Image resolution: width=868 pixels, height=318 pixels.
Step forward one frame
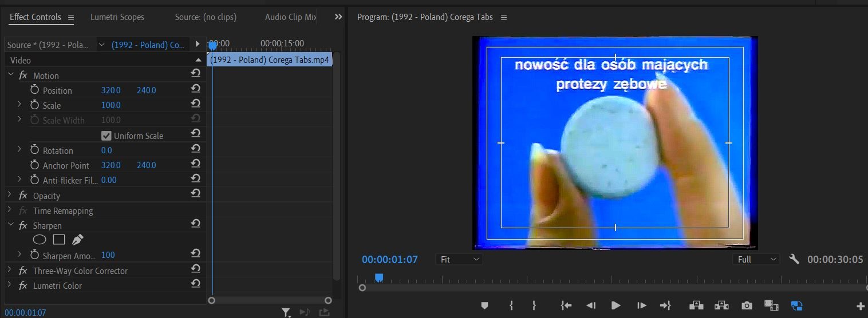641,305
